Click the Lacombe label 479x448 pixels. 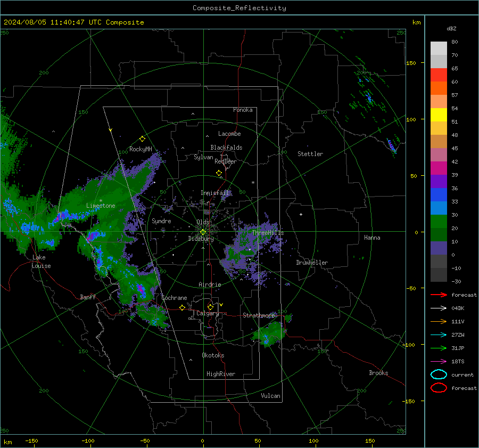[x=229, y=134]
